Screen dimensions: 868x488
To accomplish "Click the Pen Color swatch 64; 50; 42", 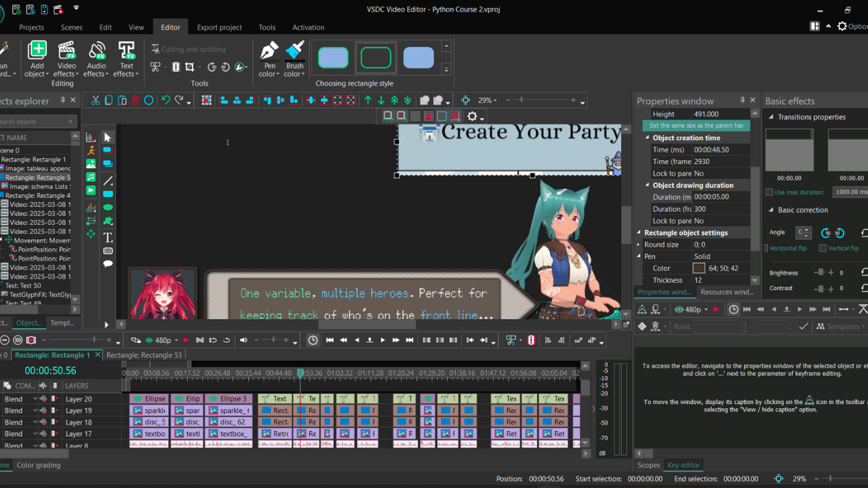I will point(698,268).
